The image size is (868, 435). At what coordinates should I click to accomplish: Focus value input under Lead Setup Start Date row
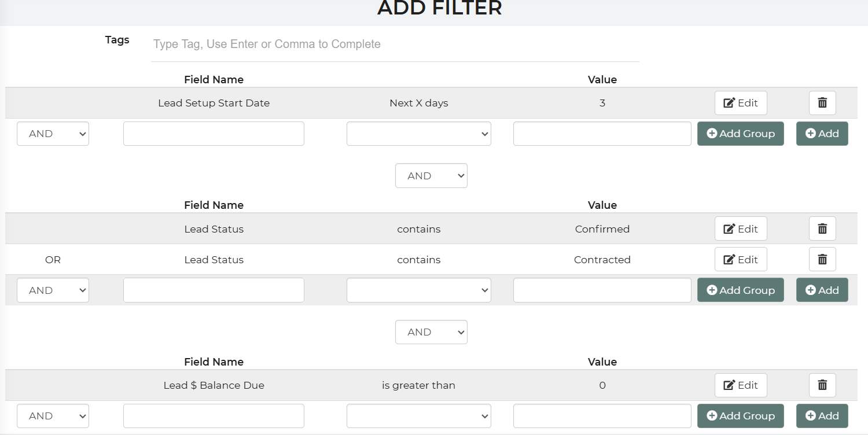tap(602, 134)
